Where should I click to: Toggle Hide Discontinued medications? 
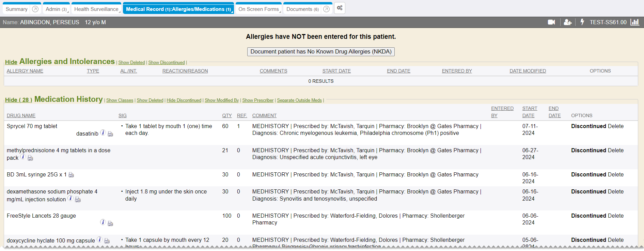pos(184,100)
